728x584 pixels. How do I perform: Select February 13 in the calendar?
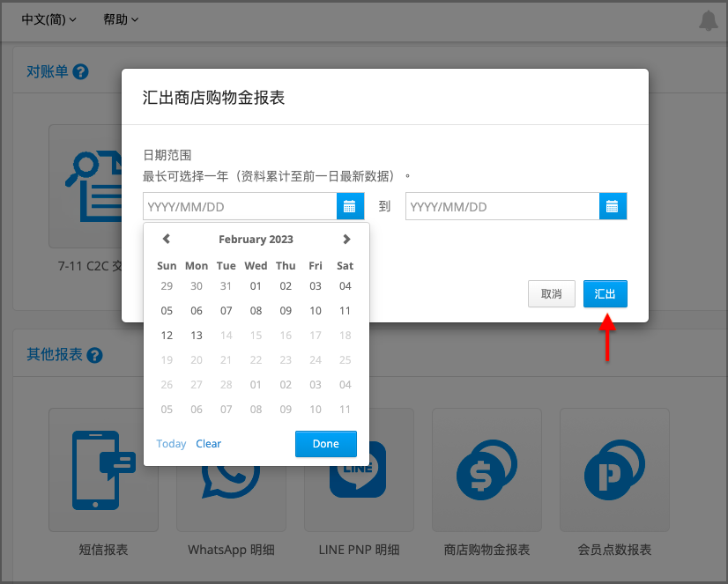[x=197, y=336]
